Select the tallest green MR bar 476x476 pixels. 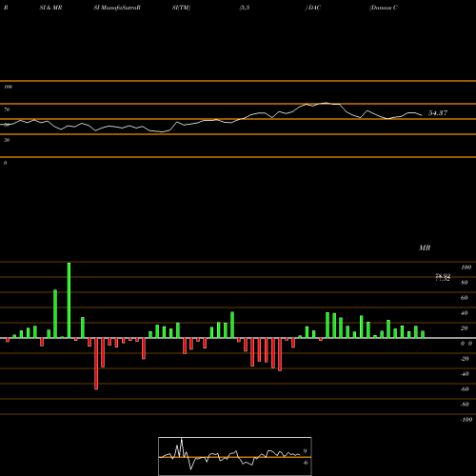69,300
